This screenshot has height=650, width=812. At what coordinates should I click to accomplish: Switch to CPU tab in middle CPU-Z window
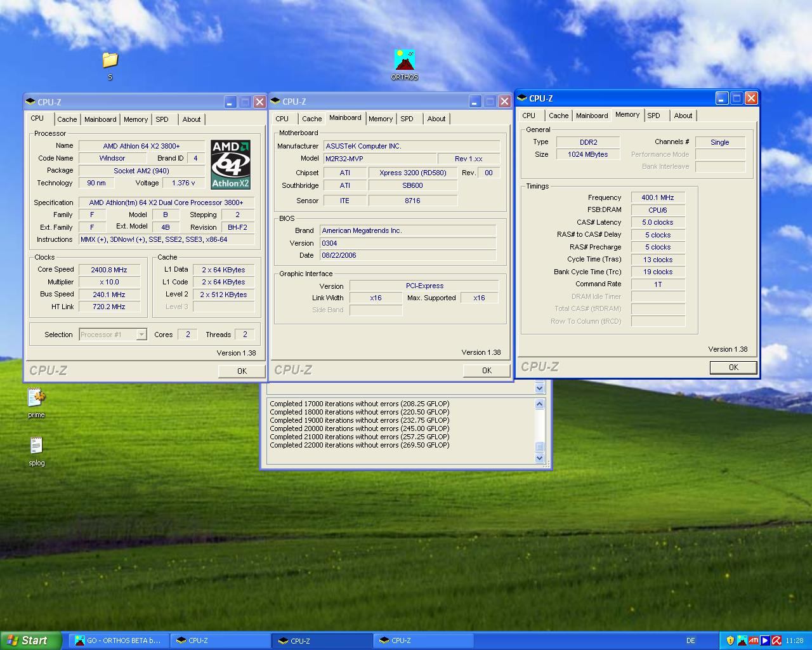click(x=282, y=119)
